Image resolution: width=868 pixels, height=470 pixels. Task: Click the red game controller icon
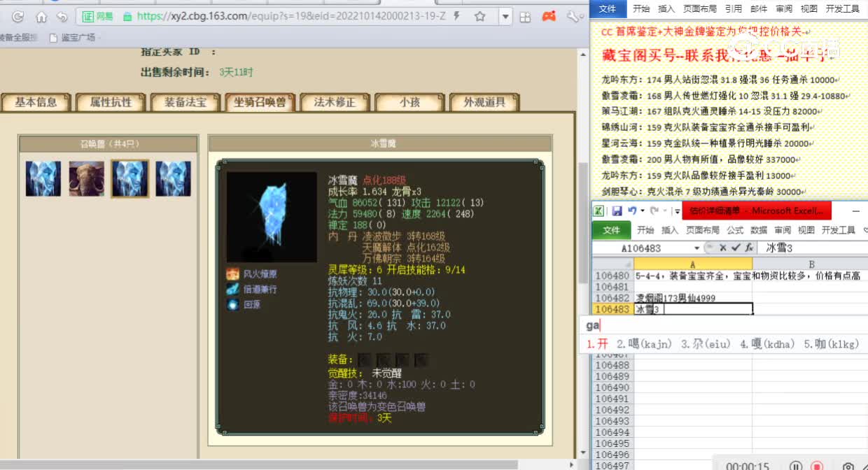pyautogui.click(x=549, y=16)
